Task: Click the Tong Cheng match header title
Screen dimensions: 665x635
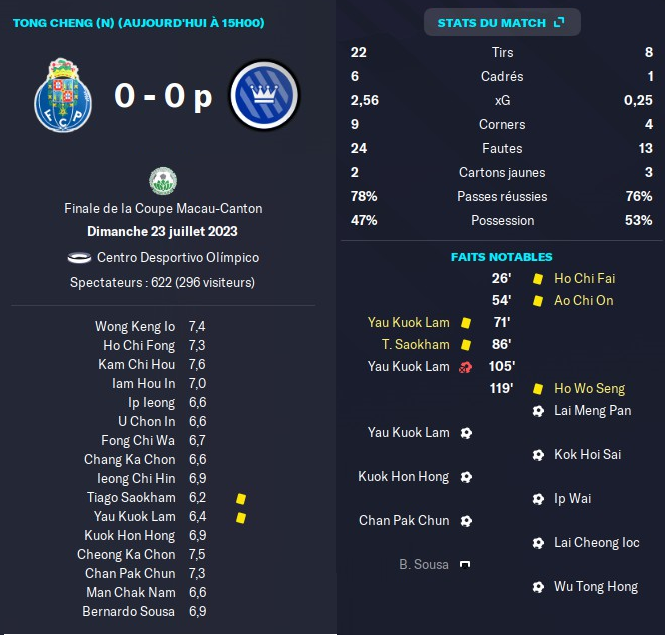Action: pyautogui.click(x=138, y=22)
